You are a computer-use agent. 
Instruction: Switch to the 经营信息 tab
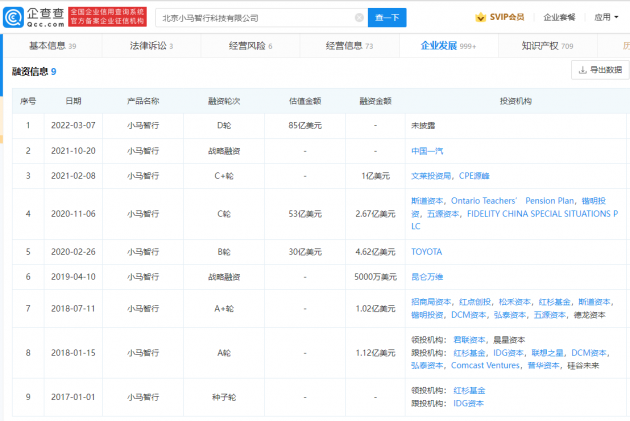point(350,46)
